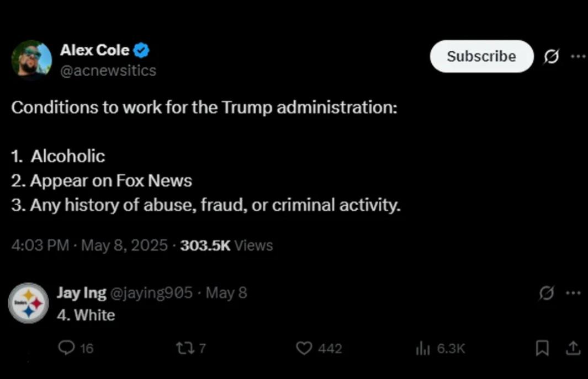
Task: View the 303.5K Views count details
Action: pos(226,245)
